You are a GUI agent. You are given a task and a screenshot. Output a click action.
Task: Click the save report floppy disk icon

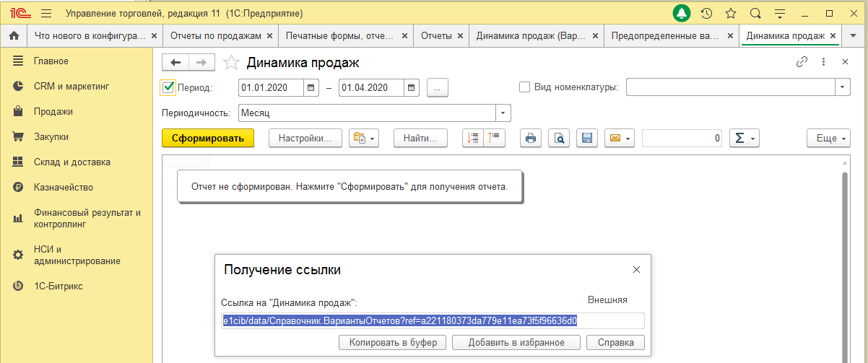[x=586, y=138]
